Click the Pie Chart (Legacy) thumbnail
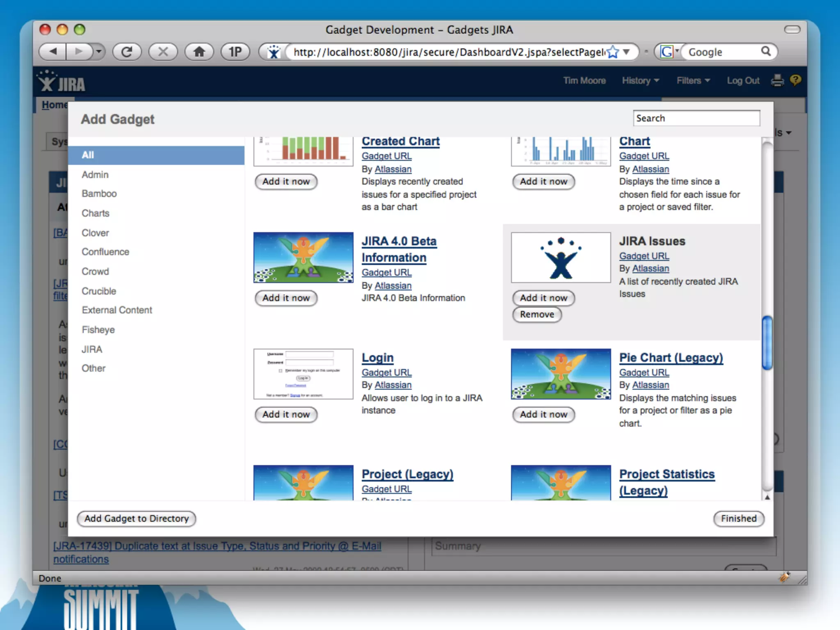Viewport: 840px width, 630px height. pyautogui.click(x=561, y=374)
